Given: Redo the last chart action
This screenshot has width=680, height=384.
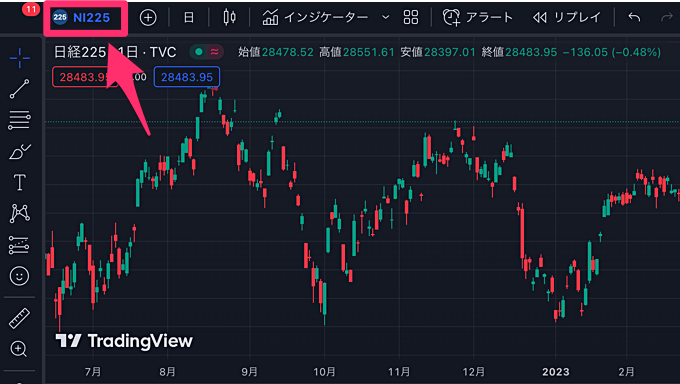Looking at the screenshot, I should [666, 18].
